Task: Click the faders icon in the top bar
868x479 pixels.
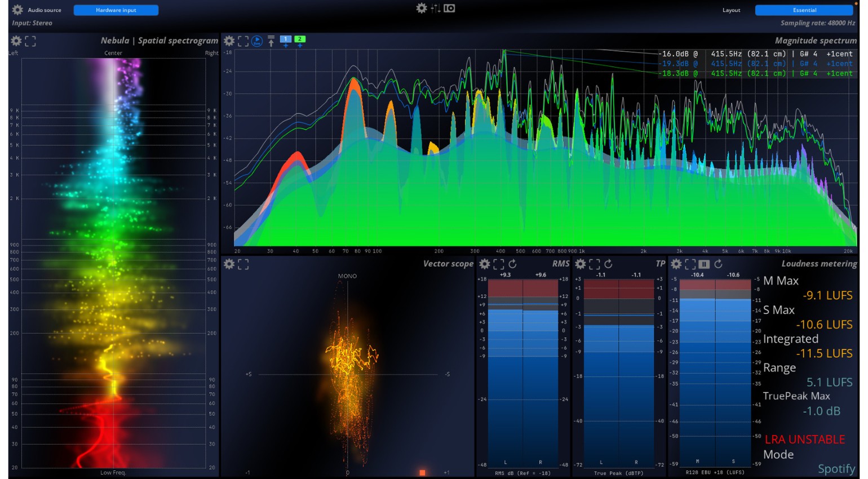Action: (434, 8)
